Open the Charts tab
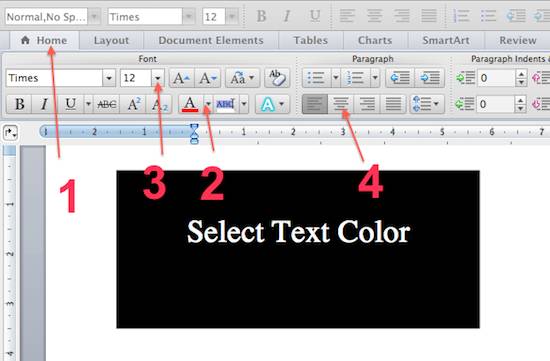This screenshot has height=361, width=550. pos(375,40)
